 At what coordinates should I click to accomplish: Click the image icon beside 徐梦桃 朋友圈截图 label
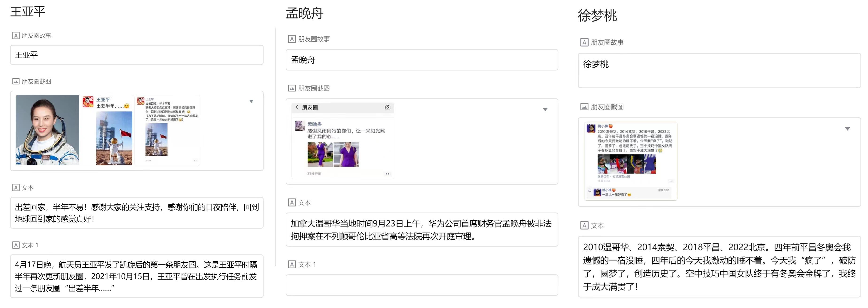pos(584,107)
